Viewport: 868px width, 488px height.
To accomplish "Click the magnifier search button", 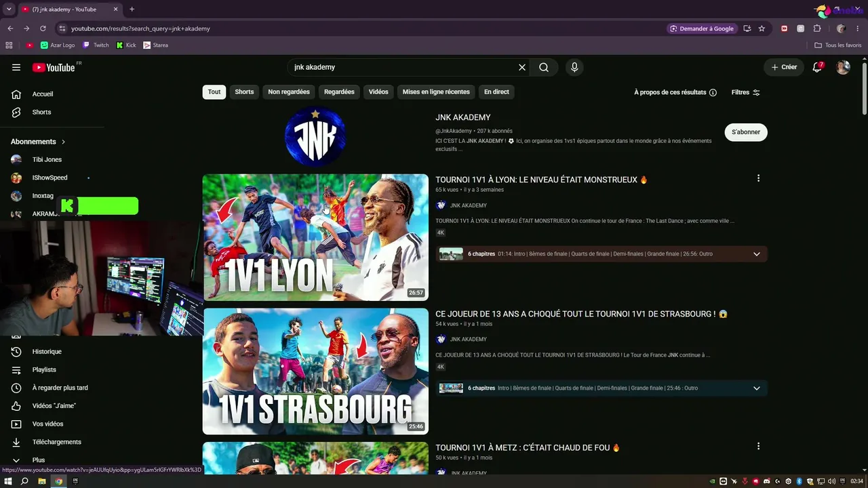I will (544, 67).
